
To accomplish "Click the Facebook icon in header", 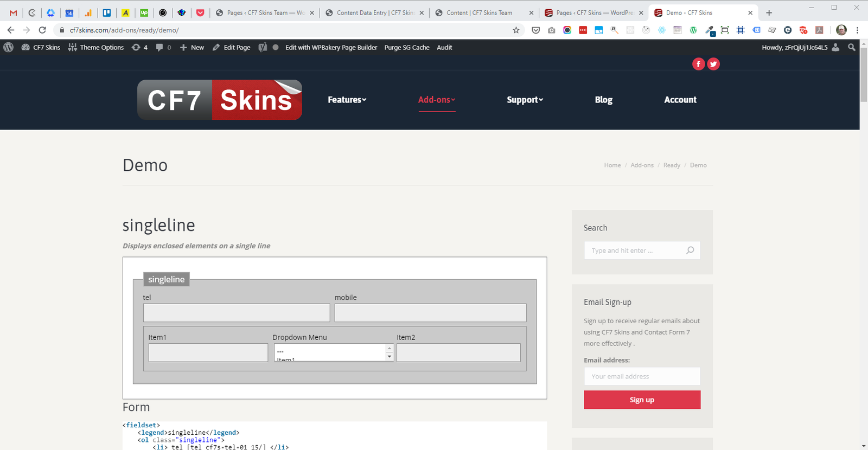I will 698,64.
